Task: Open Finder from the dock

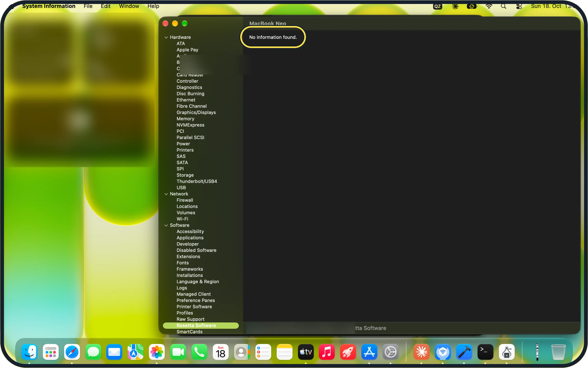Action: click(29, 352)
